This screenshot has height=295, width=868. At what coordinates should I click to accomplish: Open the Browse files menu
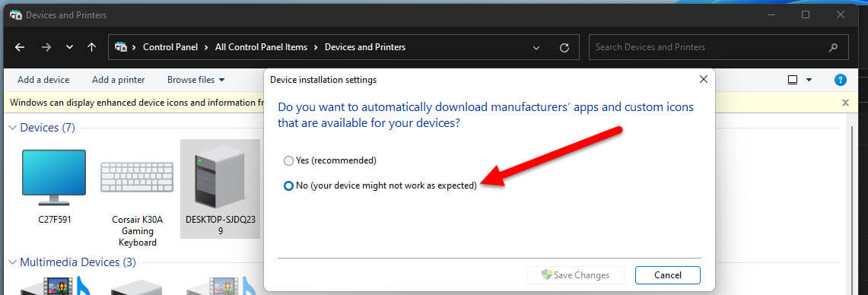[196, 80]
